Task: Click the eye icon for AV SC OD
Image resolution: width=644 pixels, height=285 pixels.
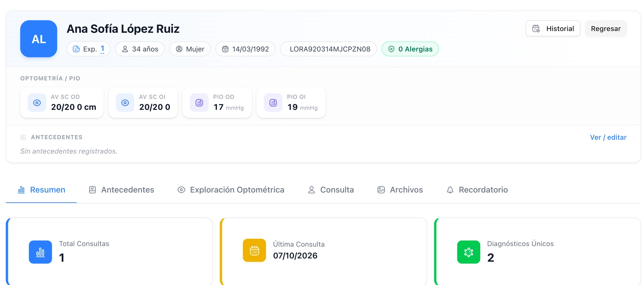Action: coord(37,103)
